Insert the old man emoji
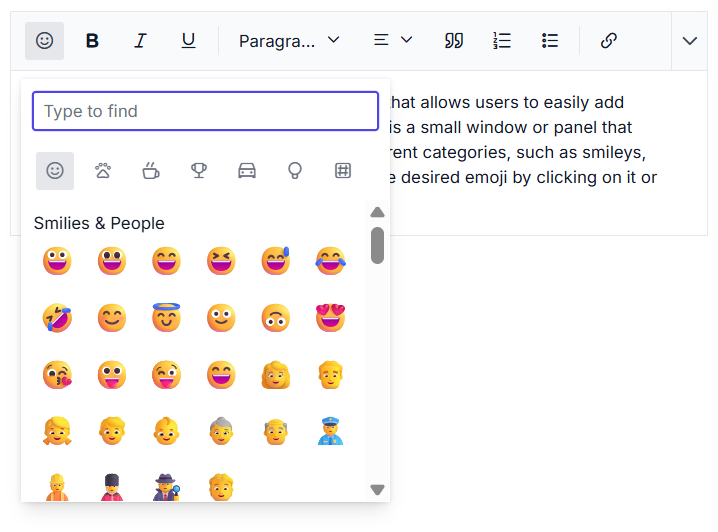The image size is (718, 532). 276,431
